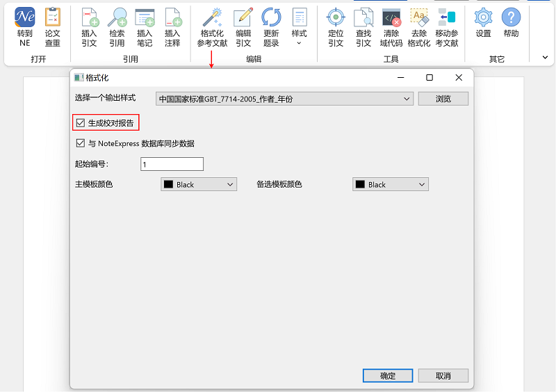Viewport: 556px width, 392px height.
Task: Maximize the 格式化 dialog window
Action: point(430,77)
